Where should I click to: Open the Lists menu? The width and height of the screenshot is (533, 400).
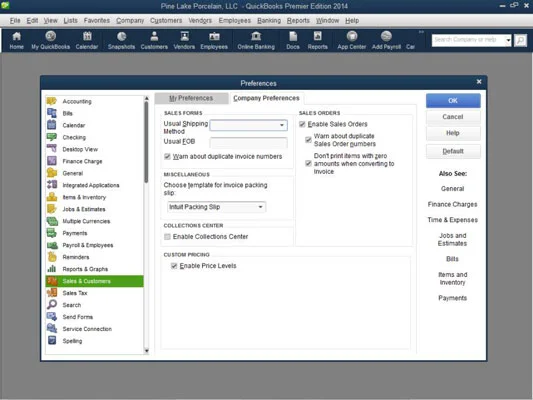coord(70,20)
